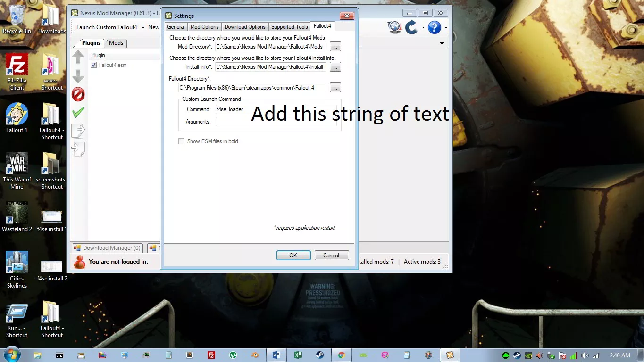Image resolution: width=644 pixels, height=363 pixels.
Task: Select the Fallout4 settings tab
Action: [x=323, y=26]
